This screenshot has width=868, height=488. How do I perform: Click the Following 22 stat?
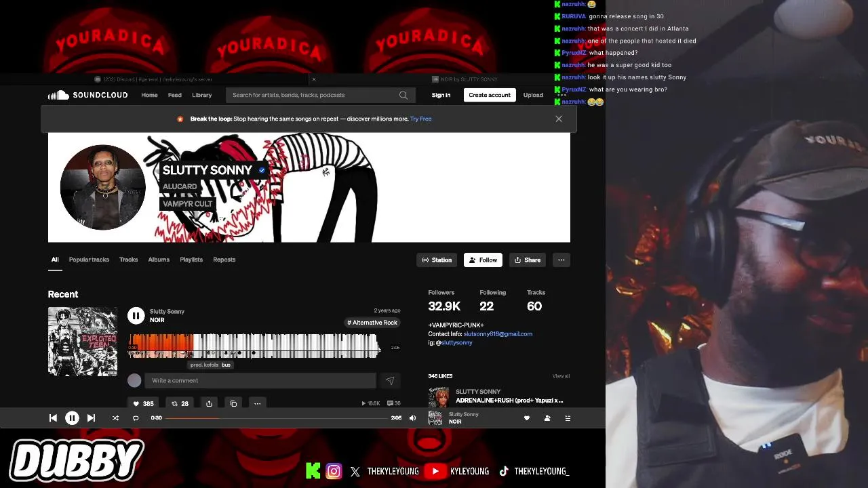pos(493,302)
